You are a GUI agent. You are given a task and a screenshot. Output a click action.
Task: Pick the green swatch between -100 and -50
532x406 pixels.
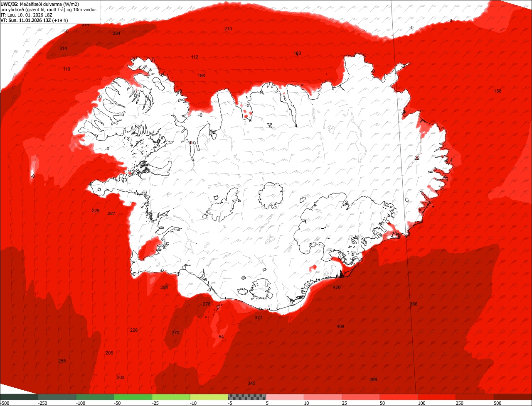click(x=95, y=397)
